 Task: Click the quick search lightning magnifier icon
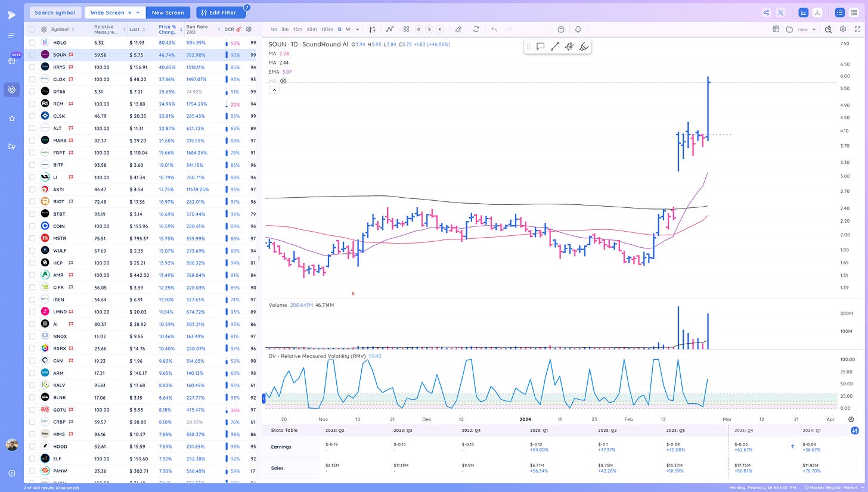[828, 29]
